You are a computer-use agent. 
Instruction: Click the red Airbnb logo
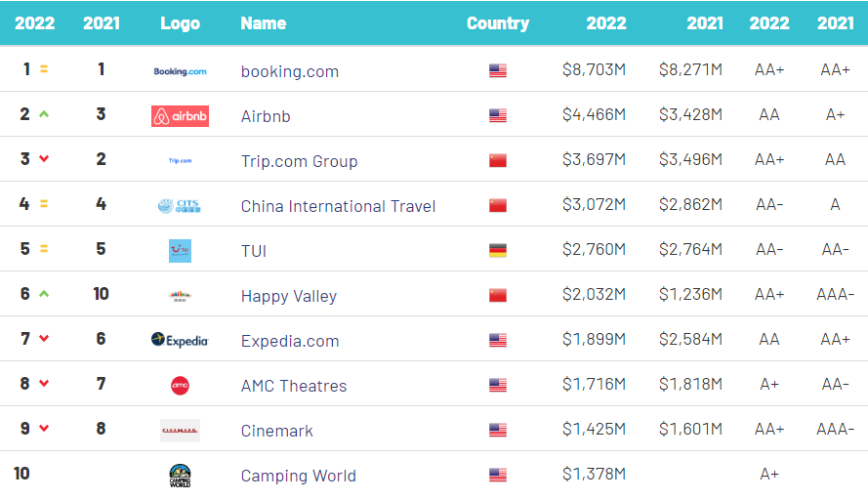[180, 116]
